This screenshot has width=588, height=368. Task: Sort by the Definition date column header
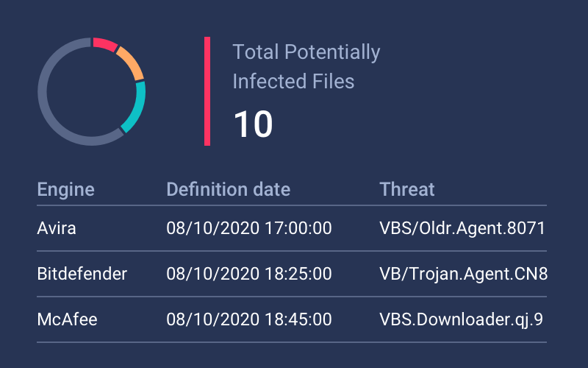tap(229, 189)
